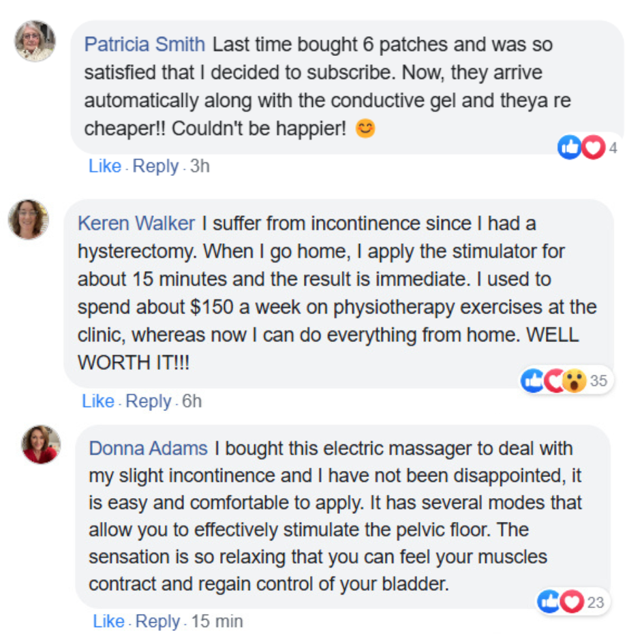Click the thumbs-up reaction on Keren Walker's comment
The image size is (644, 644).
(x=532, y=381)
